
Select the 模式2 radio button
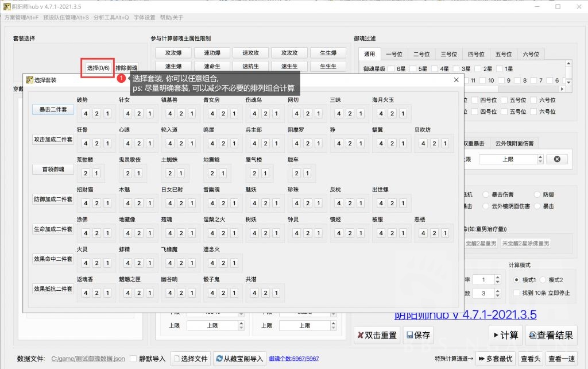pos(544,279)
